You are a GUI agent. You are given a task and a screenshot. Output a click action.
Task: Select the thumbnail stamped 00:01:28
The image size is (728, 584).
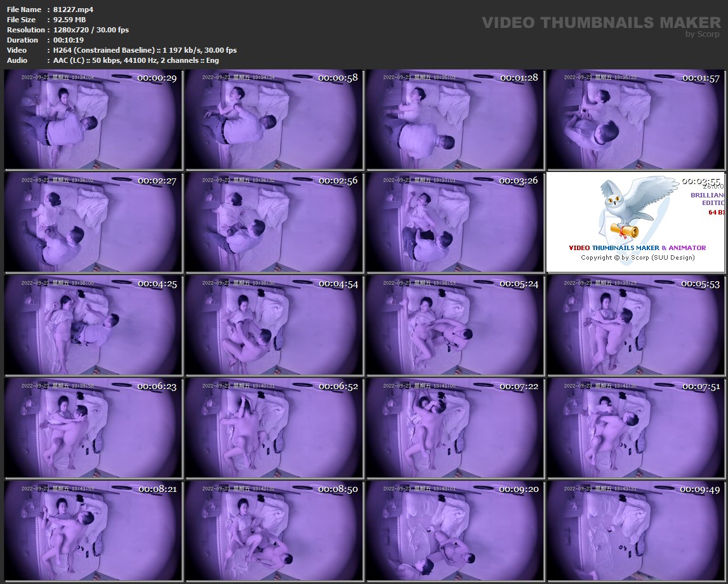[x=454, y=119]
